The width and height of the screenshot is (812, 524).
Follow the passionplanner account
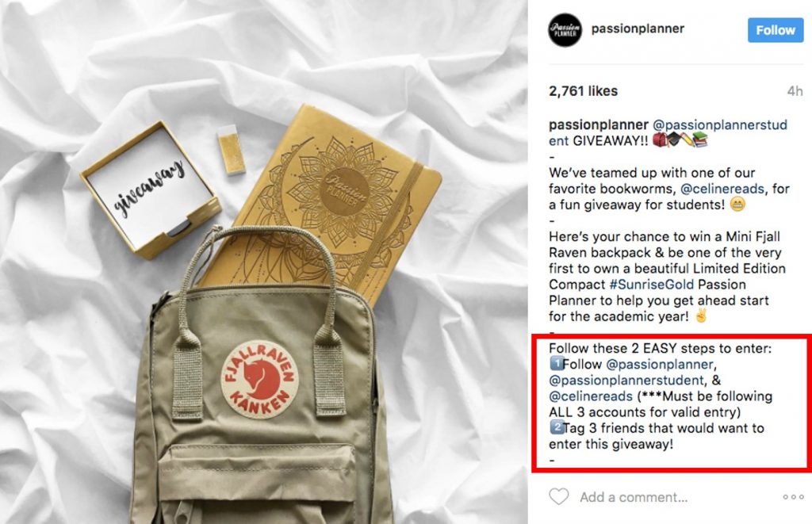[x=776, y=31]
